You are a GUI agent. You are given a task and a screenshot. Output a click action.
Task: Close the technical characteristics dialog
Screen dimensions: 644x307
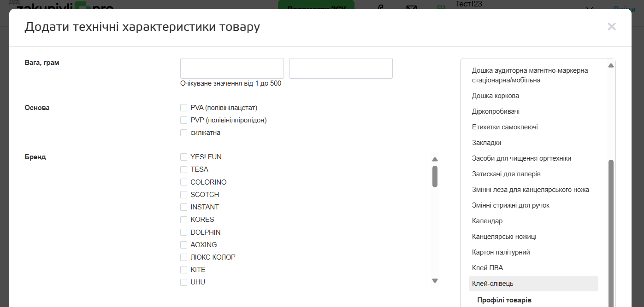coord(611,27)
